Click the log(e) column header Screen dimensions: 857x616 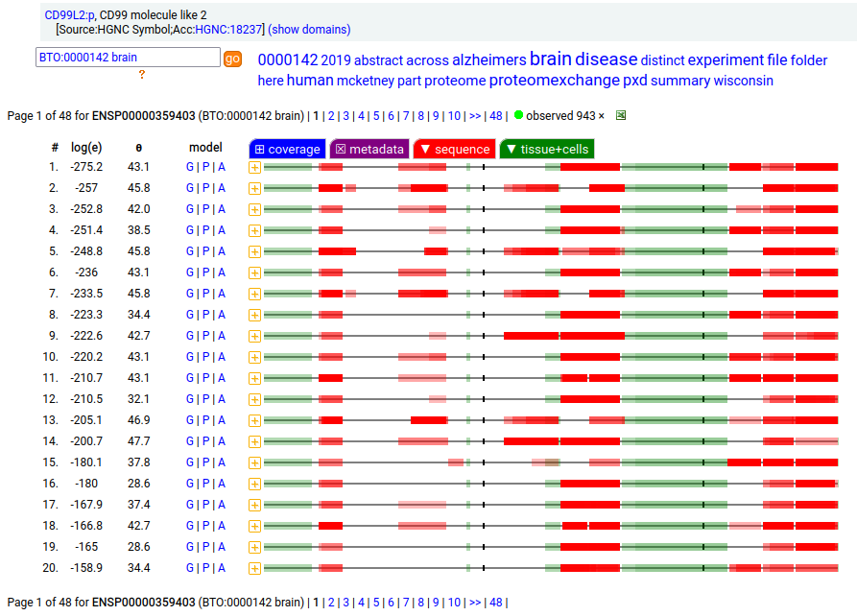86,148
